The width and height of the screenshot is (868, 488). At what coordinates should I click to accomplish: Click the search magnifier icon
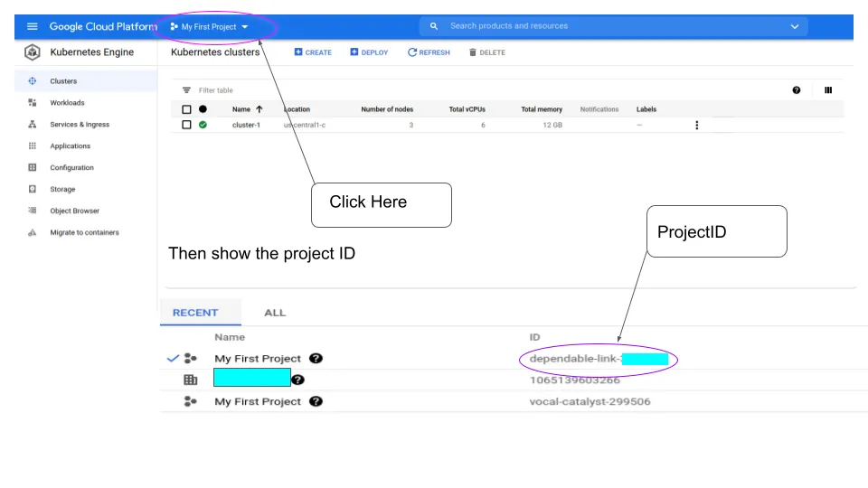point(433,26)
